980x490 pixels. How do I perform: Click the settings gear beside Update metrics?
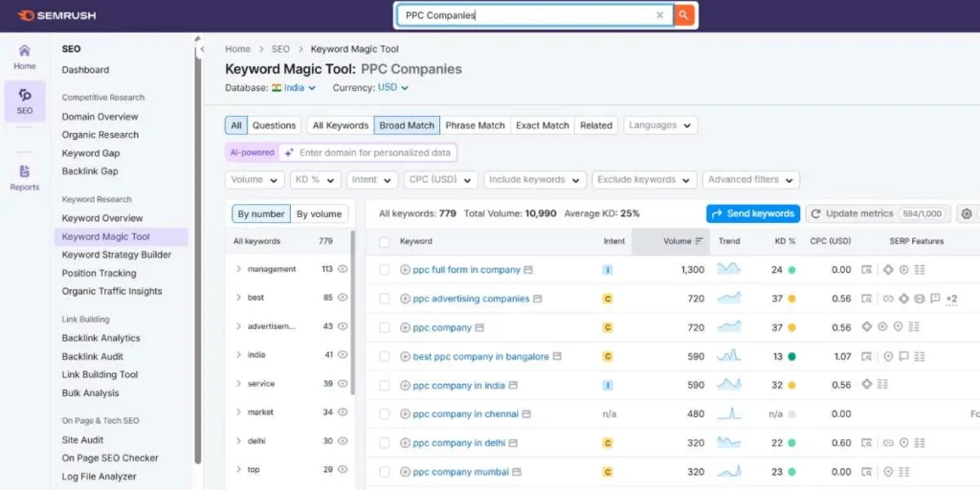point(966,213)
